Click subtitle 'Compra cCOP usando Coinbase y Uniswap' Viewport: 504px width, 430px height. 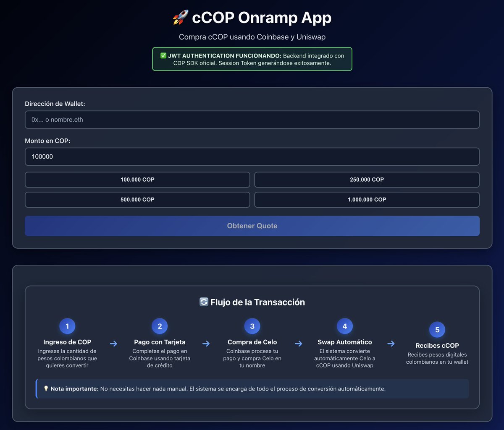pos(252,37)
